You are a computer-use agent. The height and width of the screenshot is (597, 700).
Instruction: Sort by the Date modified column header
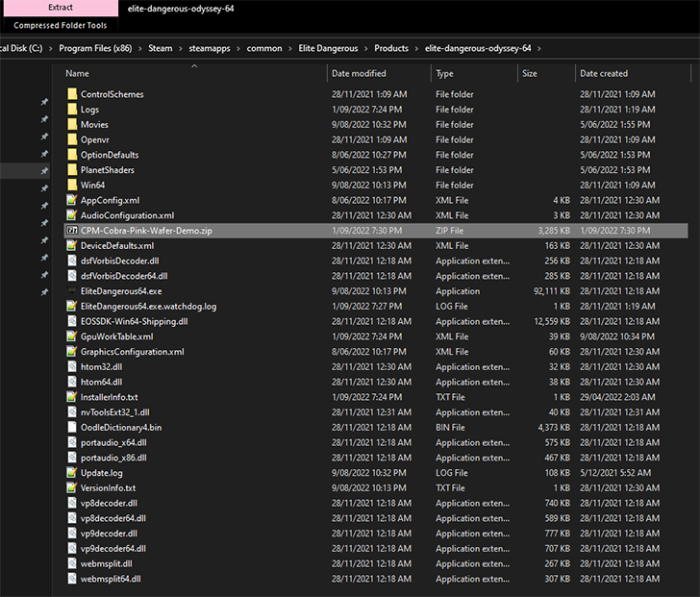point(359,74)
